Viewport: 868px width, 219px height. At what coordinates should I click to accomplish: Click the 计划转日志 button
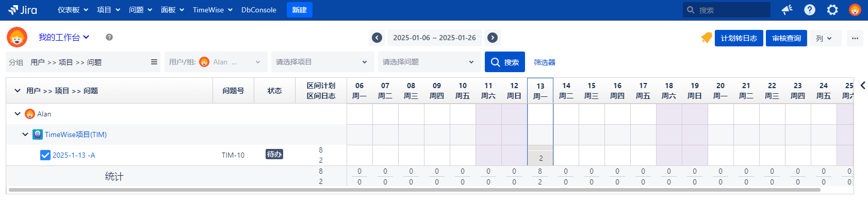click(x=739, y=38)
